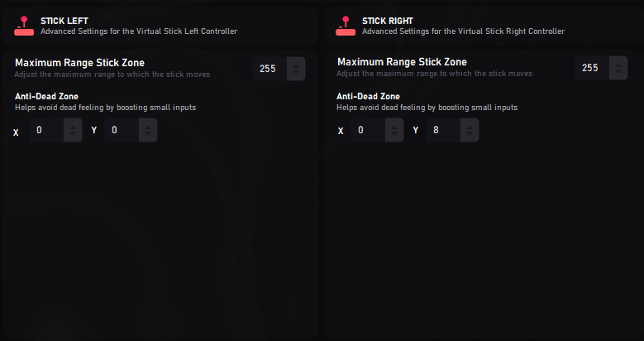Select Stick Right Anti-Dead Zone Y field showing 8
The width and height of the screenshot is (644, 341).
pos(442,131)
